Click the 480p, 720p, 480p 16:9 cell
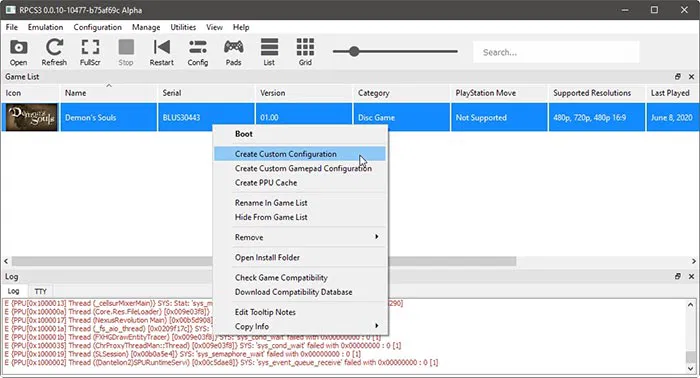The width and height of the screenshot is (700, 378). point(597,117)
